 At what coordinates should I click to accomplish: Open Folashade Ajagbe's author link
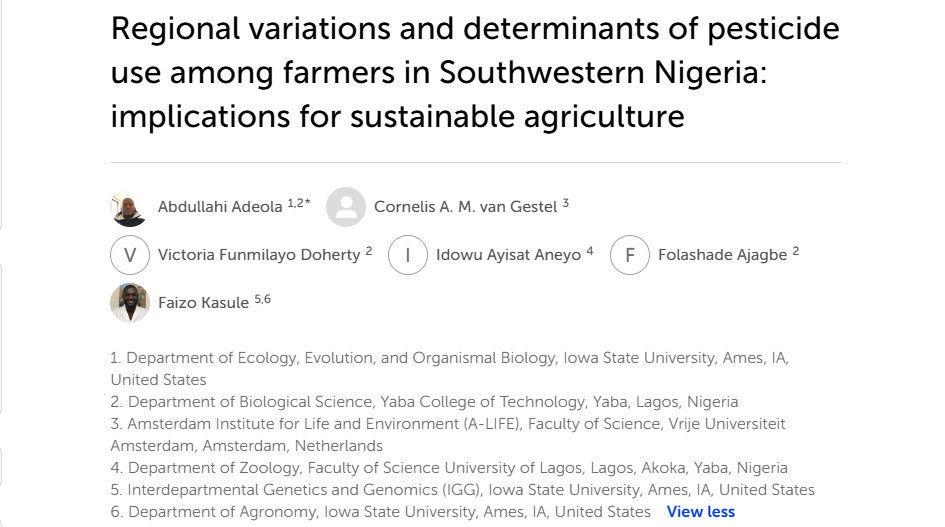[723, 254]
